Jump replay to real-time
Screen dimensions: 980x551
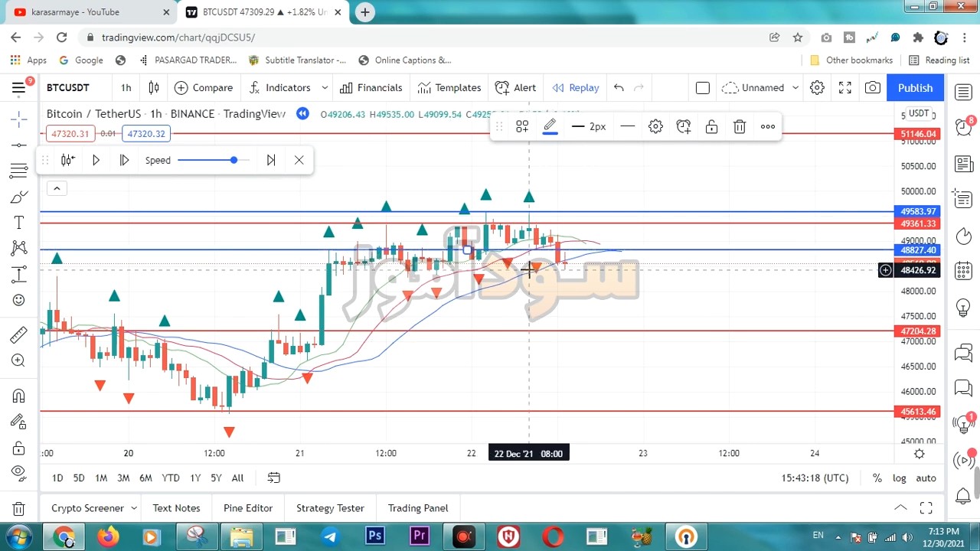pyautogui.click(x=270, y=160)
